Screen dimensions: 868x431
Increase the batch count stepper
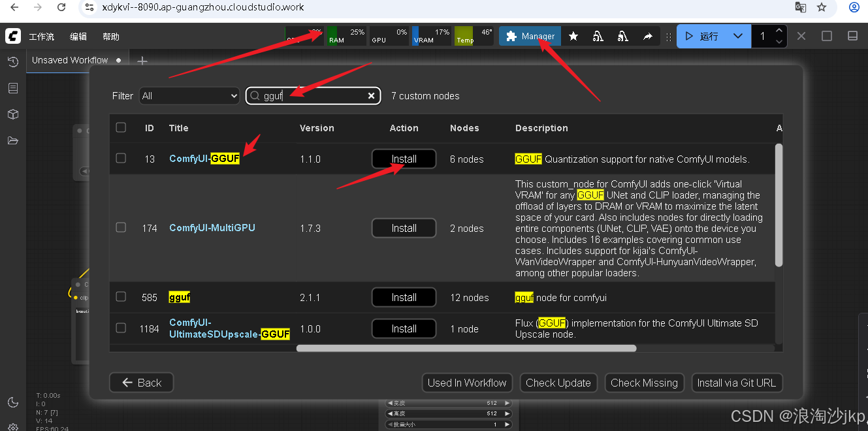click(x=779, y=31)
